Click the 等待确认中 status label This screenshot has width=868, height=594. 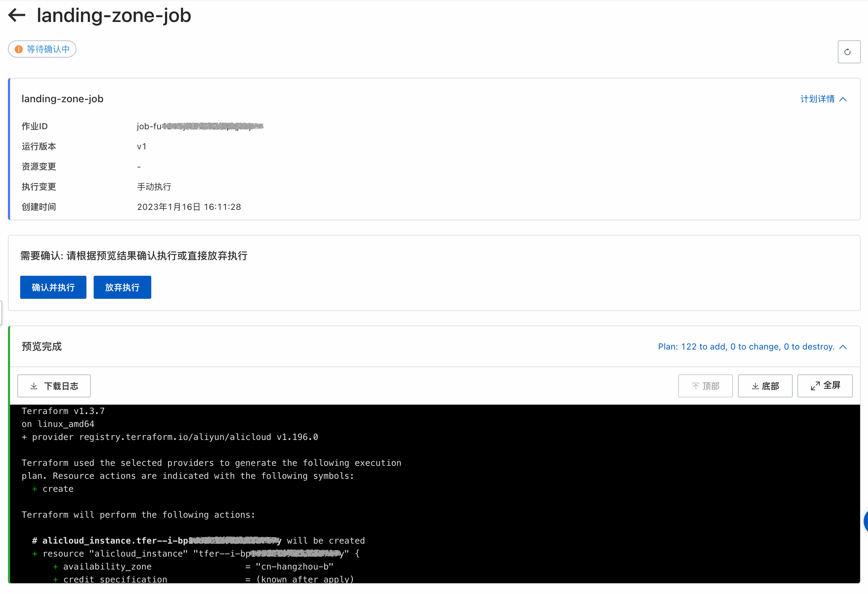(x=48, y=49)
